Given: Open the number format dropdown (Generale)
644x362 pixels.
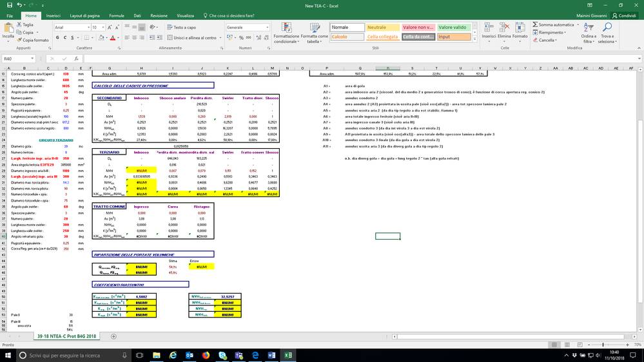Looking at the screenshot, I should (x=268, y=28).
